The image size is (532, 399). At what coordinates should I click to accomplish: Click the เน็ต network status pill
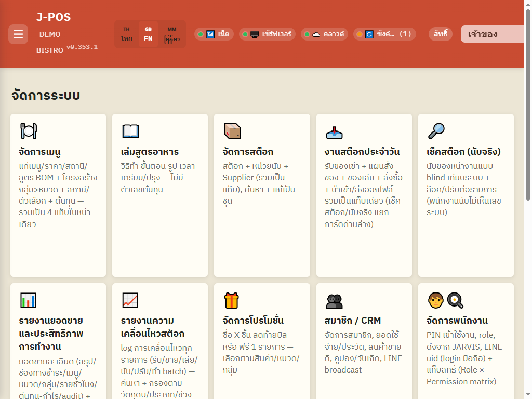(214, 34)
